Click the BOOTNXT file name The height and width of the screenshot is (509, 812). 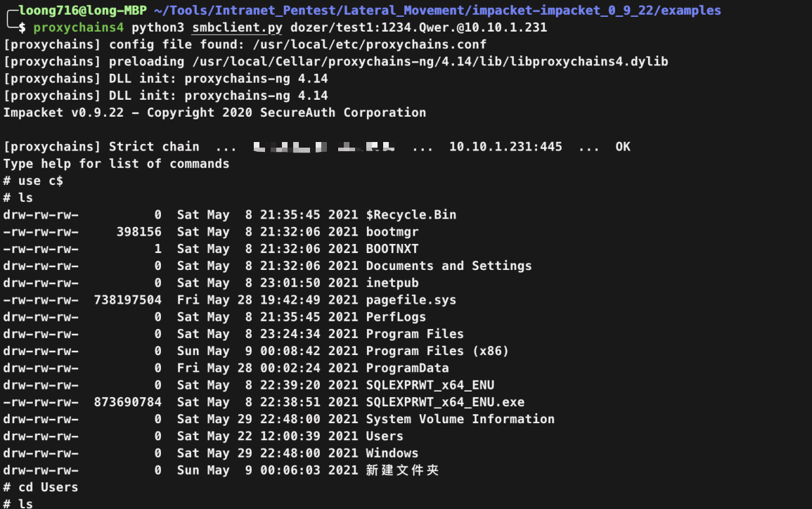click(x=392, y=249)
